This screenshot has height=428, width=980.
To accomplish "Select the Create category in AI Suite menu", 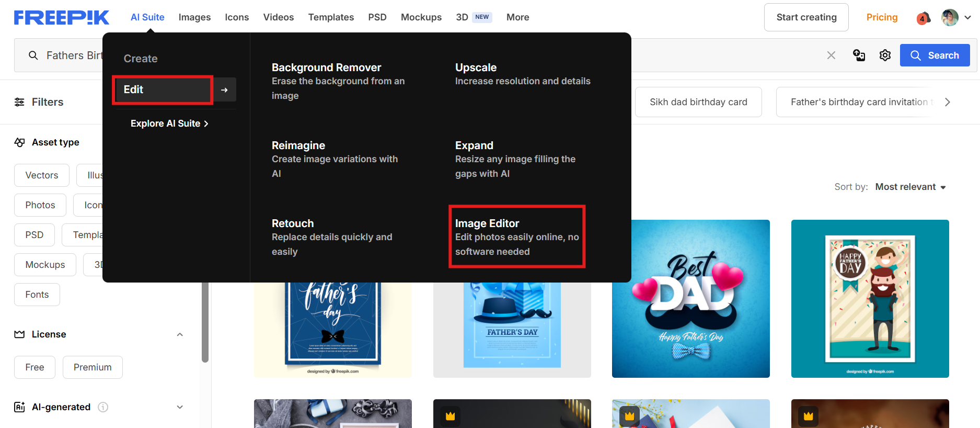I will pyautogui.click(x=141, y=59).
